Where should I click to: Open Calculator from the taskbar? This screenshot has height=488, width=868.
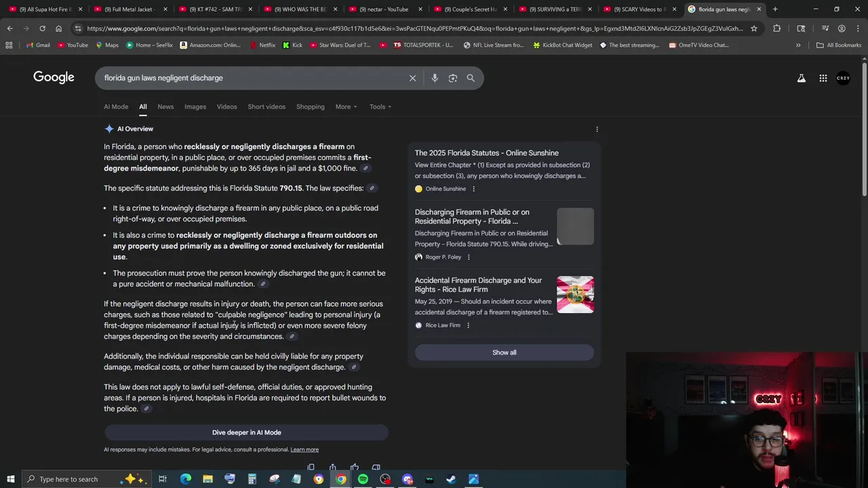tap(252, 479)
